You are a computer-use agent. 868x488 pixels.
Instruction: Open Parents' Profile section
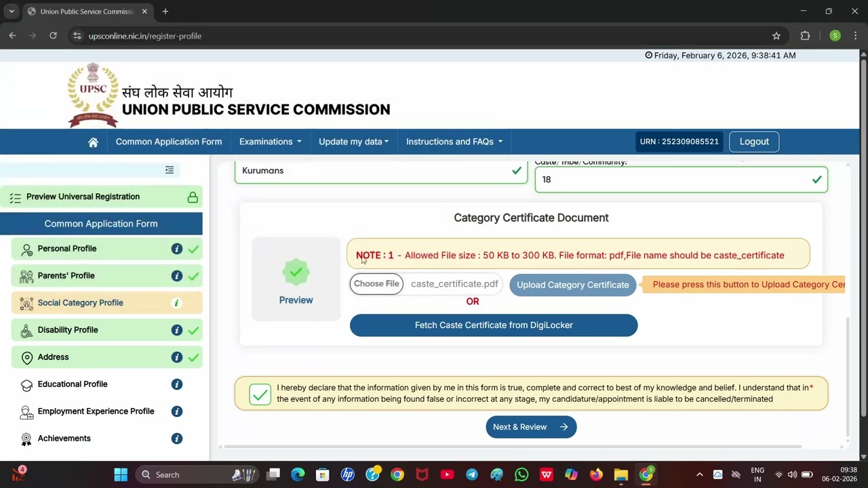coord(106,276)
